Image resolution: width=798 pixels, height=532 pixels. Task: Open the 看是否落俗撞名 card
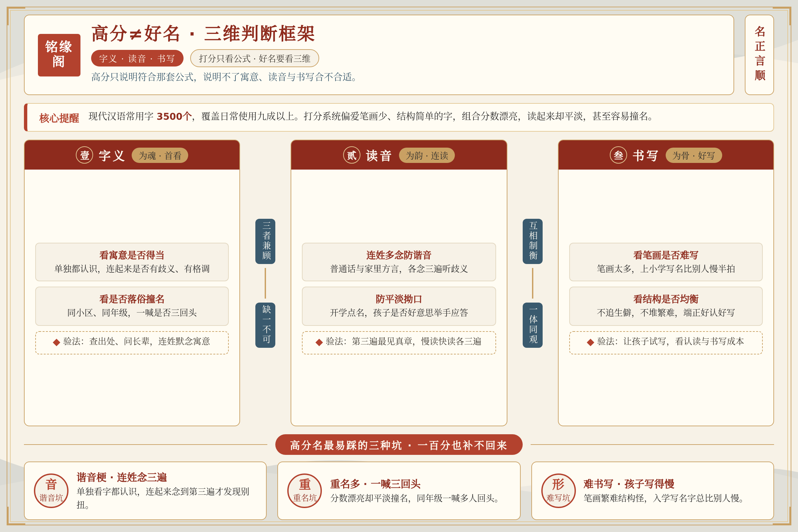(132, 306)
